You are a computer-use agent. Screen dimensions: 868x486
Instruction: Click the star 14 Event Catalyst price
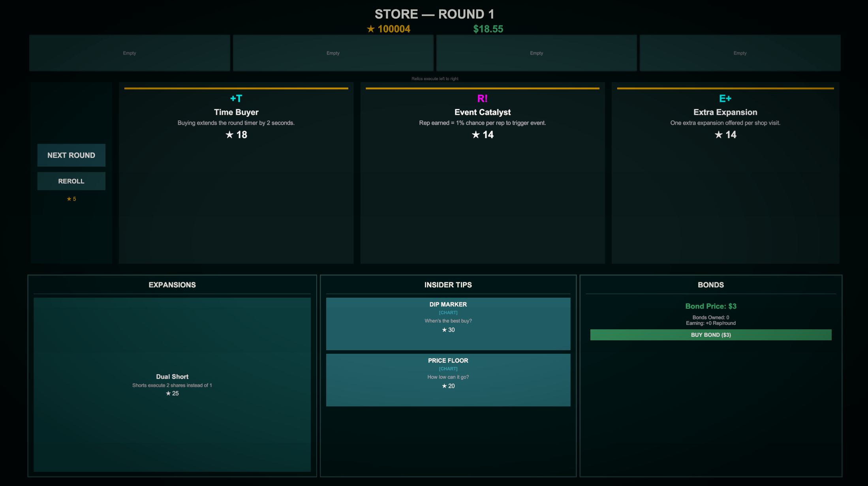click(x=482, y=135)
